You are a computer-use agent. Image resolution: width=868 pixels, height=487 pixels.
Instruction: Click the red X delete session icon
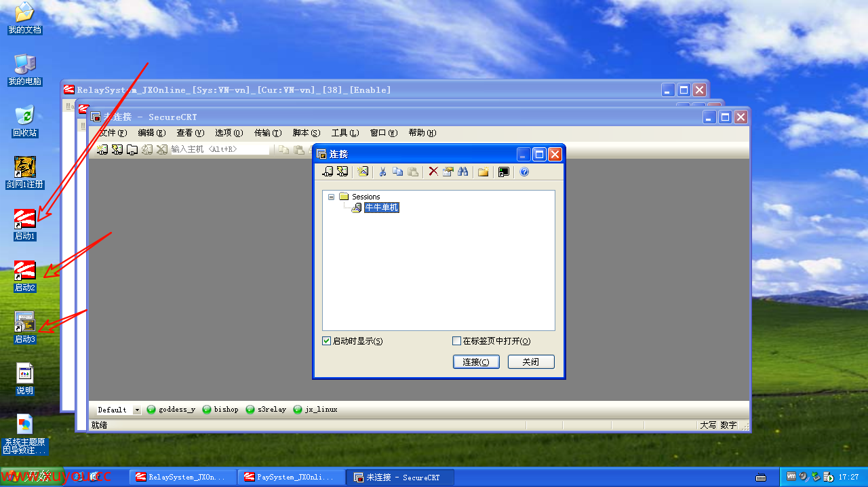point(433,172)
